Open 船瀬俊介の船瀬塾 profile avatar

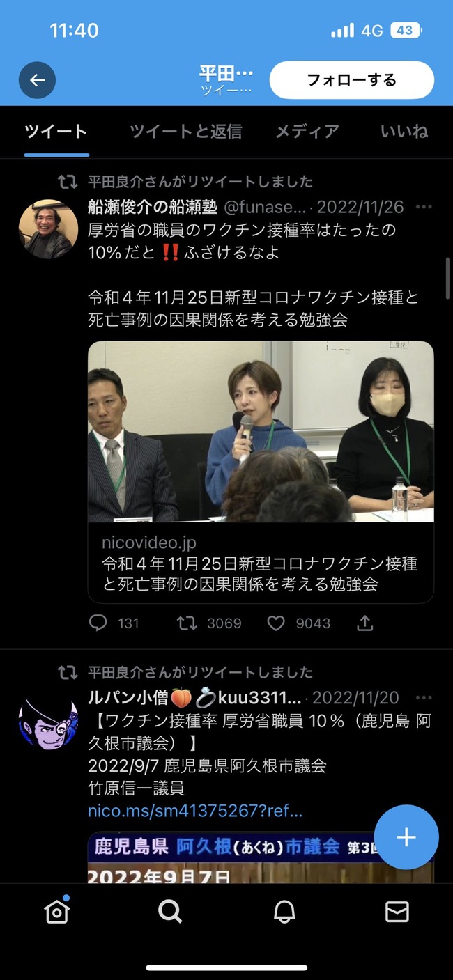(48, 229)
